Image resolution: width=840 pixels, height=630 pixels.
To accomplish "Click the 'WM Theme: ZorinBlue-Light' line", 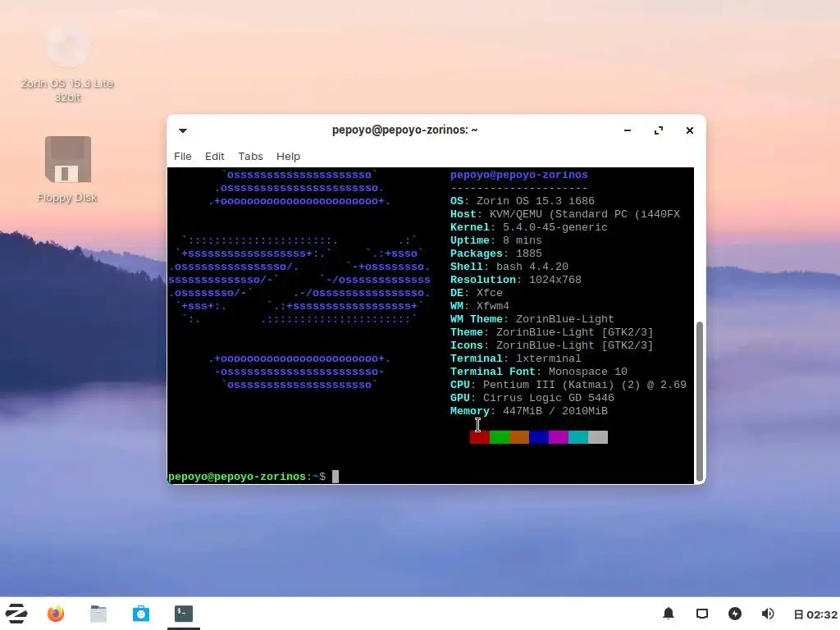I will (532, 319).
